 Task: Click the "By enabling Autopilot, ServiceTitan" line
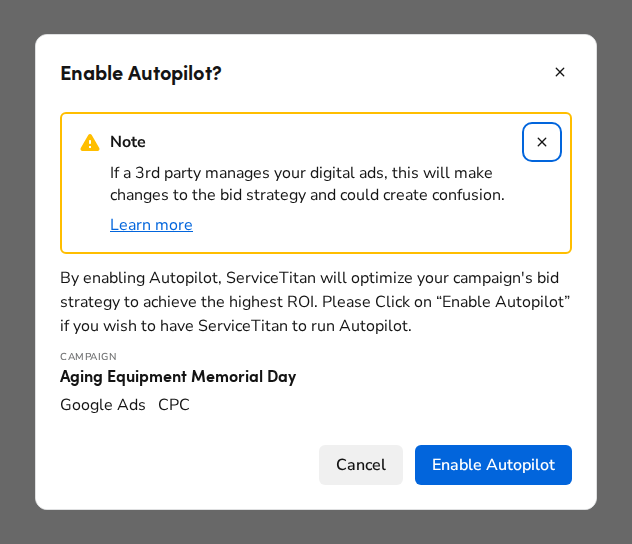309,278
